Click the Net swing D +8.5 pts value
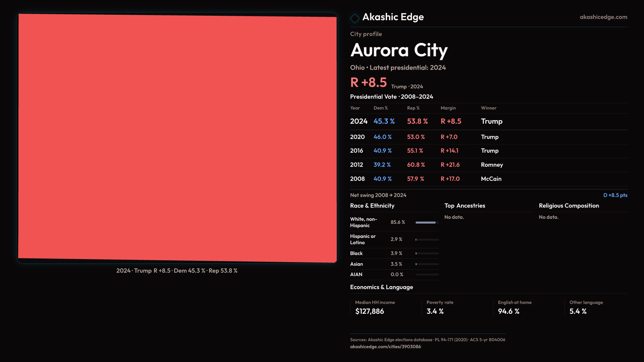This screenshot has width=644, height=362. pyautogui.click(x=615, y=195)
